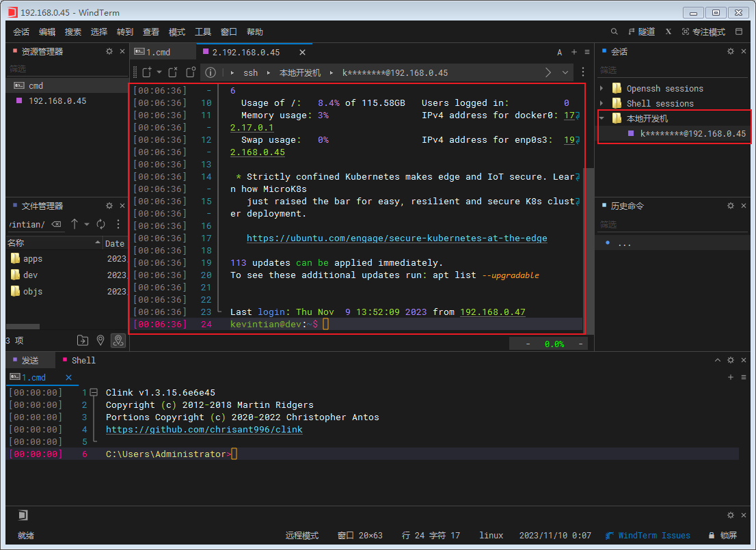Expand the Shell sessions folder
This screenshot has width=756, height=550.
tap(602, 104)
